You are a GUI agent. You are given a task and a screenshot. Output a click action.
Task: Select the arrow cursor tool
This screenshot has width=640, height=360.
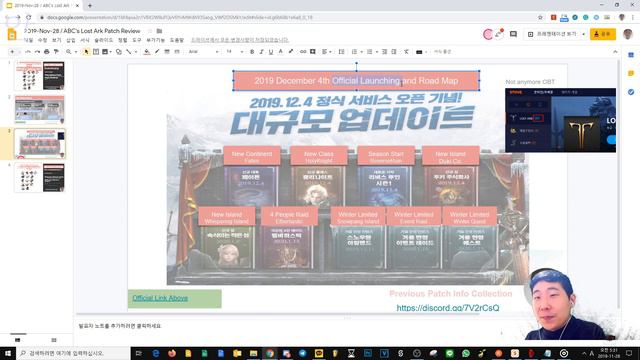click(86, 52)
